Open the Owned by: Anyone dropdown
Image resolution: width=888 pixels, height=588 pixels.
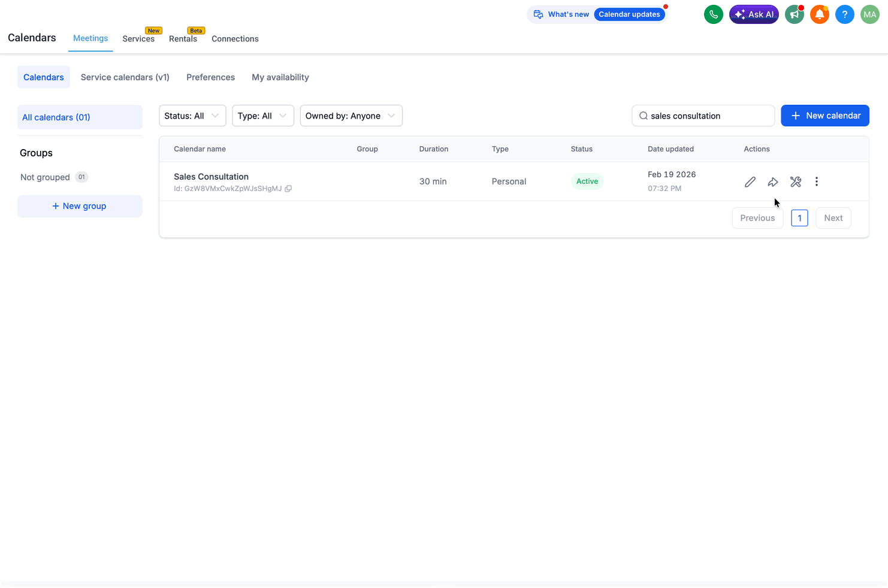(351, 116)
